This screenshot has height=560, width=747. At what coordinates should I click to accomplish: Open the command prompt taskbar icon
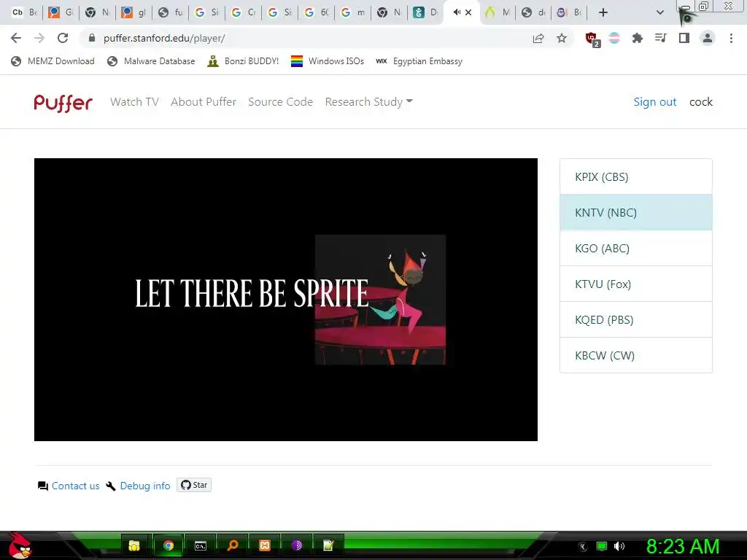201,545
